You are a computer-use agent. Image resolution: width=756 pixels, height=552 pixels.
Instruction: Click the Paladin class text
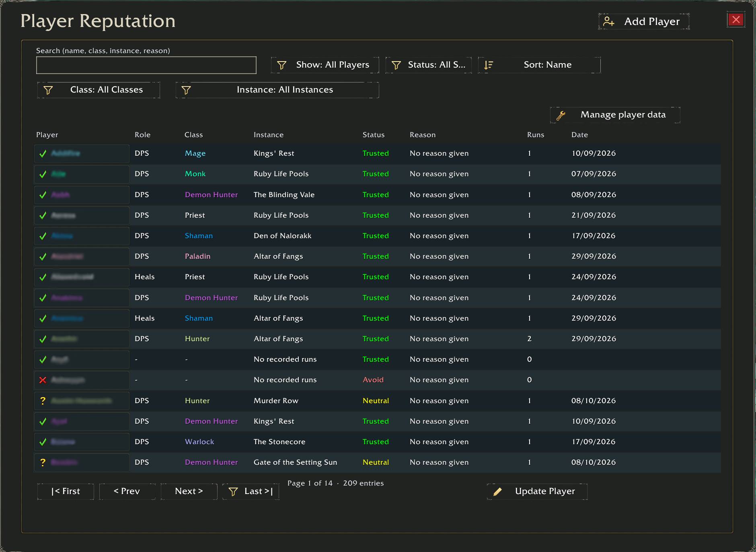click(x=197, y=256)
